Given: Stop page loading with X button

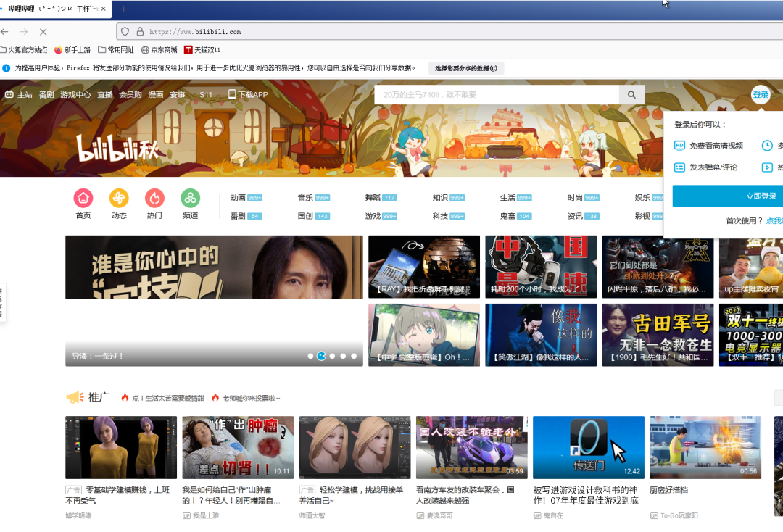Looking at the screenshot, I should pos(43,31).
